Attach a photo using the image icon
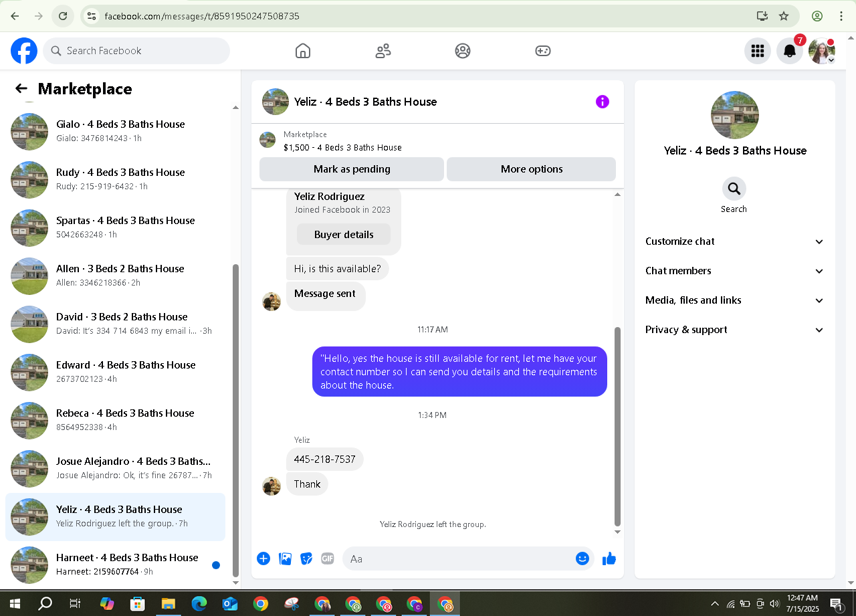 [x=285, y=558]
